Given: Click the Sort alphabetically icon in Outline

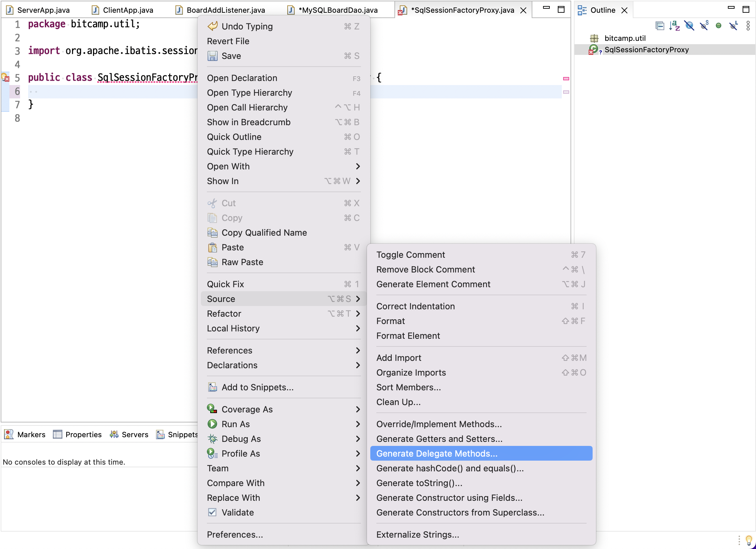Looking at the screenshot, I should point(674,26).
